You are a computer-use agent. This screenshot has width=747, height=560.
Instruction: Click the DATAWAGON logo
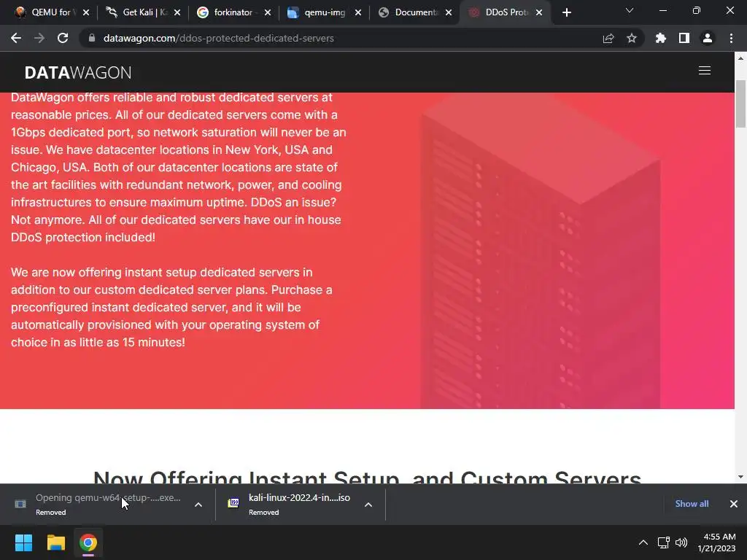click(x=78, y=72)
